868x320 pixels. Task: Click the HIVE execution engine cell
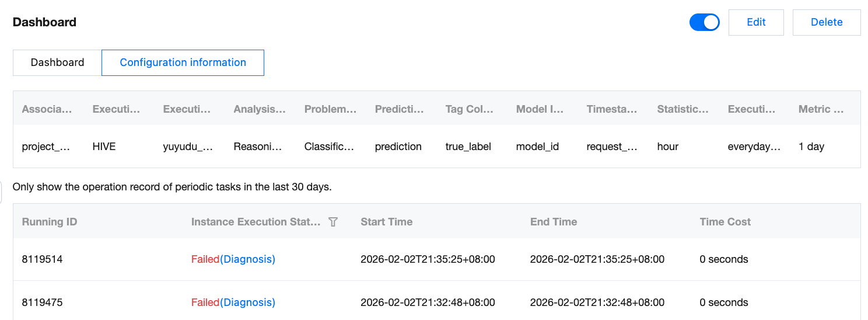(x=104, y=147)
